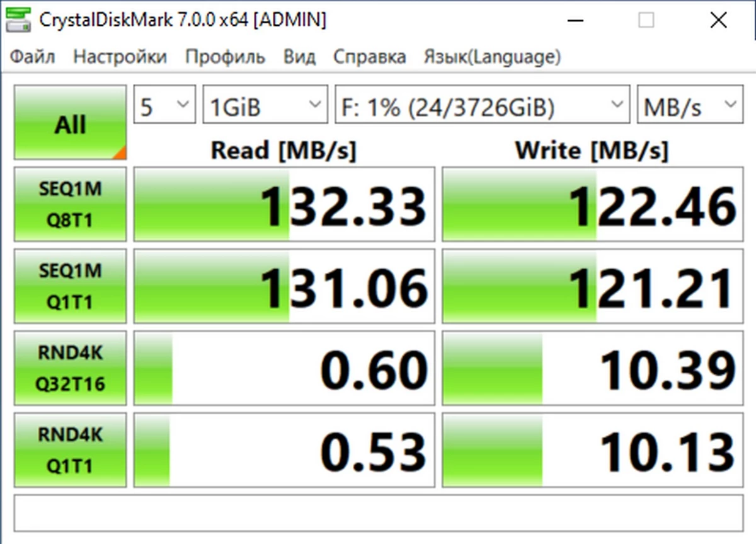
Task: Click the SEQ1M Q1T1 read result 131.06
Action: 284,286
